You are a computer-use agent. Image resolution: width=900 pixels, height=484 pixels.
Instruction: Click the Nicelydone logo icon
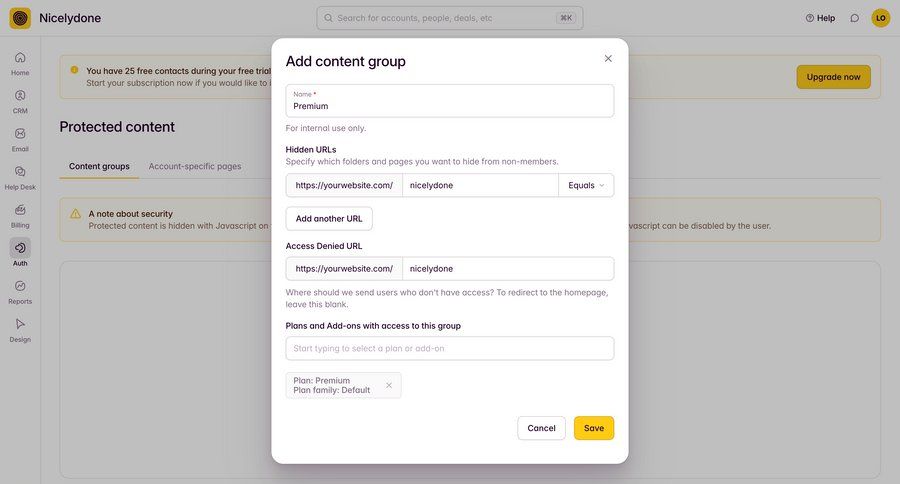point(20,18)
